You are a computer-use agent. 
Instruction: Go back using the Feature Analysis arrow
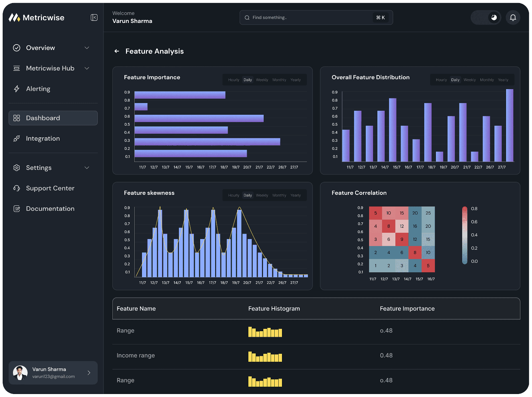[x=117, y=51]
